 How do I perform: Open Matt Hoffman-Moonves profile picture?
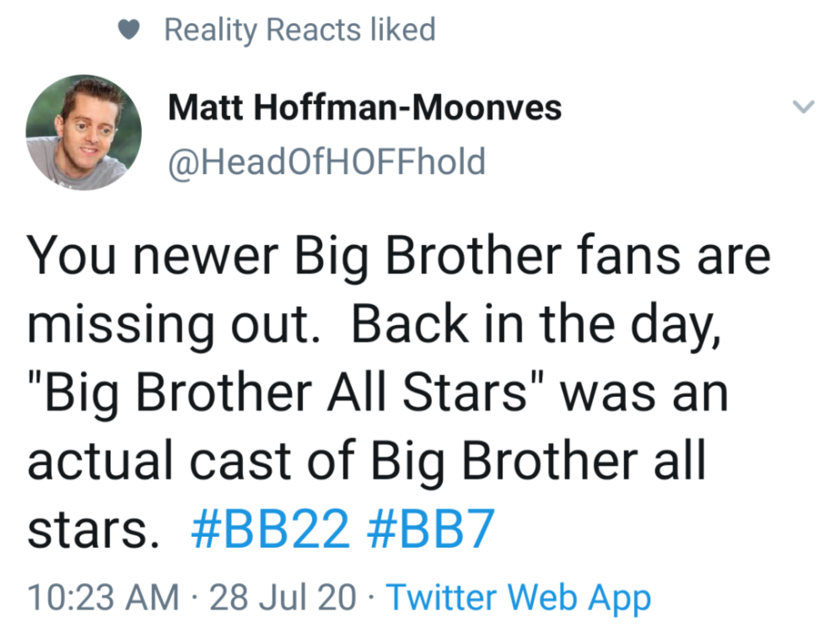84,132
